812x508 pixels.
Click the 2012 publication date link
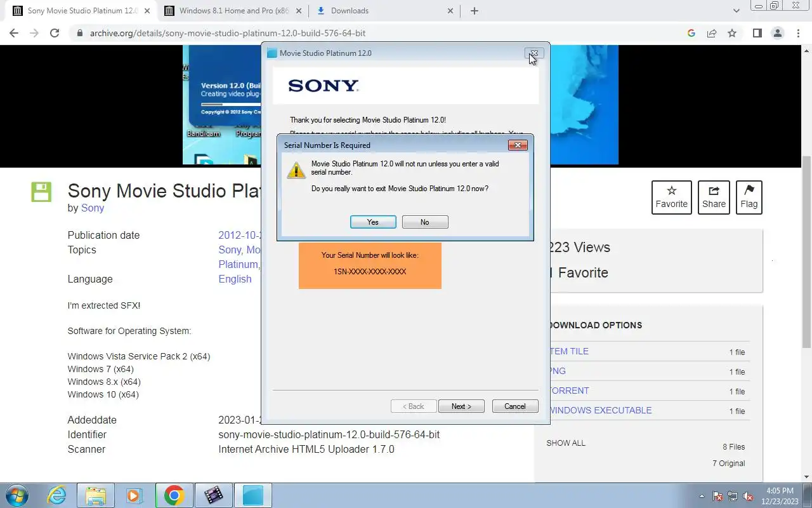240,235
